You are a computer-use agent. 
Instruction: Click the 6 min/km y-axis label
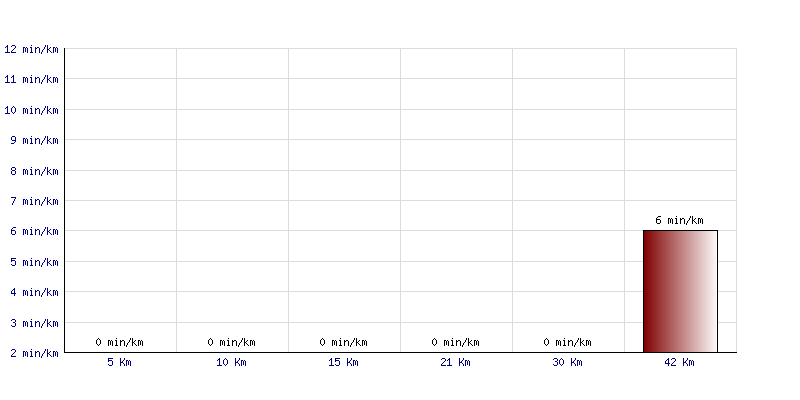[x=34, y=231]
